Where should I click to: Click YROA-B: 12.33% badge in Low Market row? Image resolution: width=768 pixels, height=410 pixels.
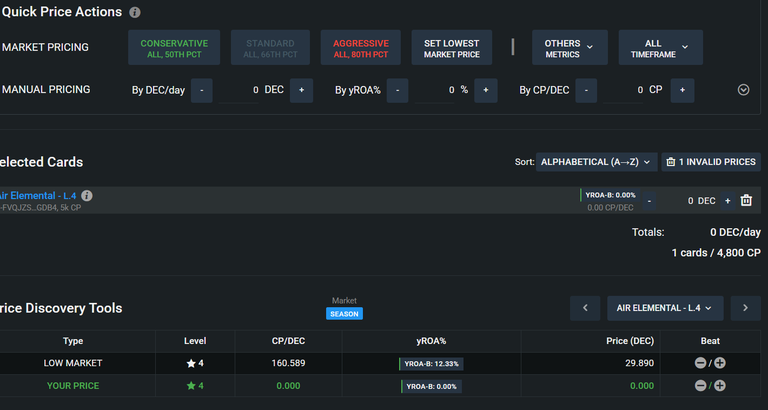(x=431, y=364)
